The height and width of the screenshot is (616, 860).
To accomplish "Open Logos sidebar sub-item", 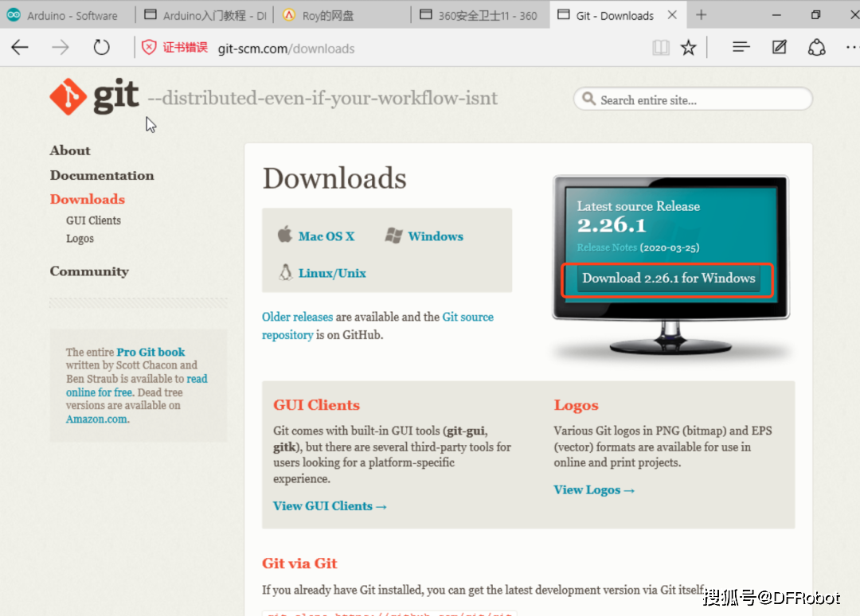I will [x=80, y=239].
